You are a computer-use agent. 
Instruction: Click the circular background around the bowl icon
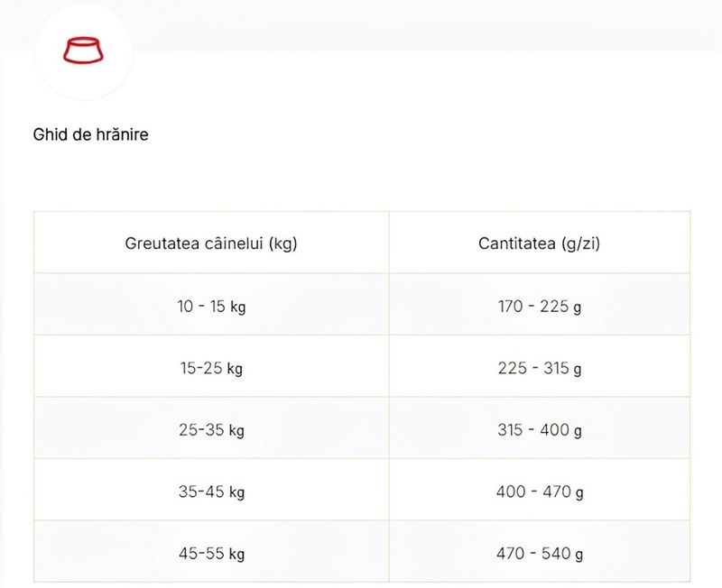(84, 51)
